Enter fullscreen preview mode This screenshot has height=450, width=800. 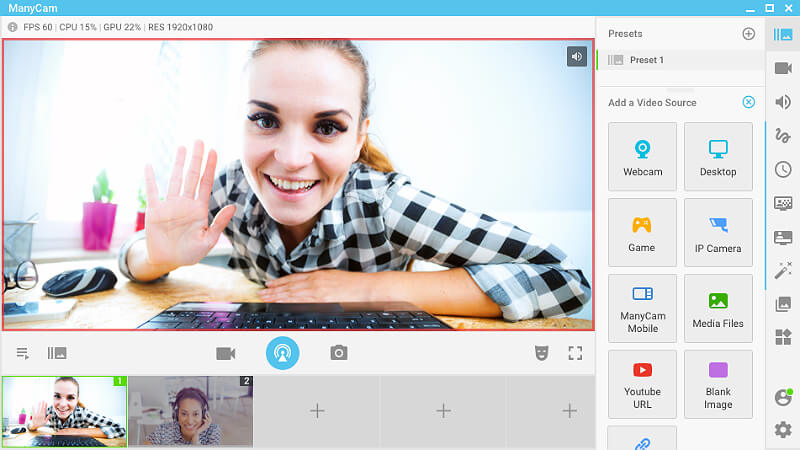point(575,353)
